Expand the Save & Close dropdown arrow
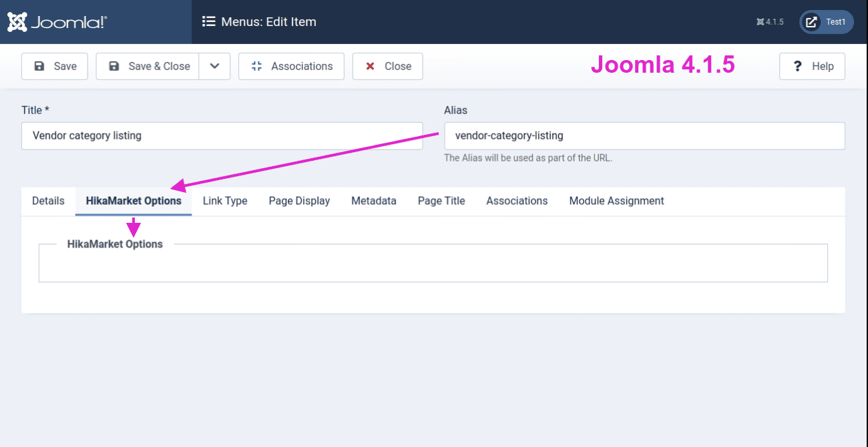Screen dimensions: 868x447 214,66
